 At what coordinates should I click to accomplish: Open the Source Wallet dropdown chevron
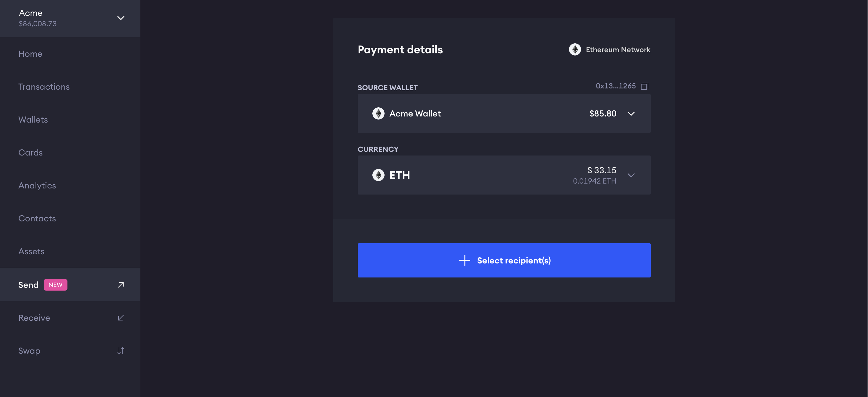(x=631, y=114)
